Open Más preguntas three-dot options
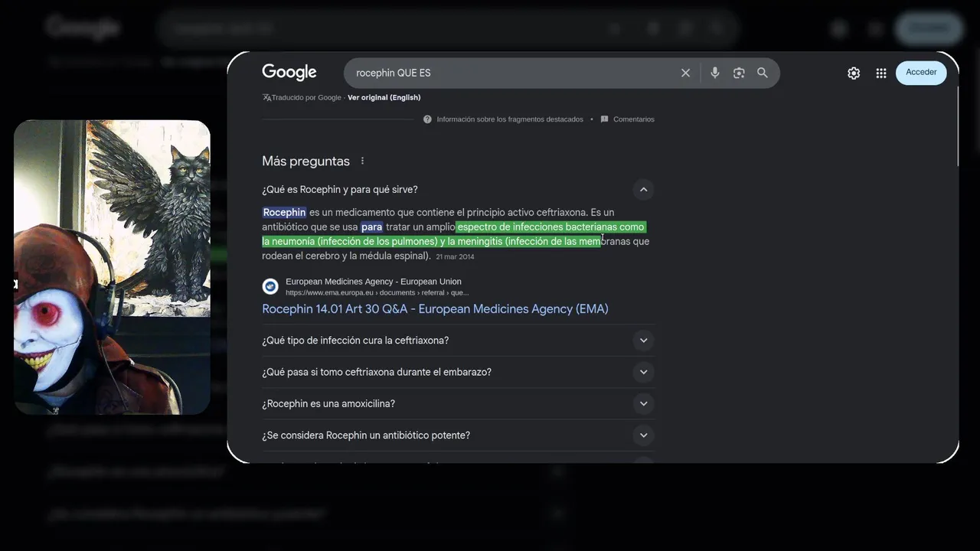 coord(362,161)
